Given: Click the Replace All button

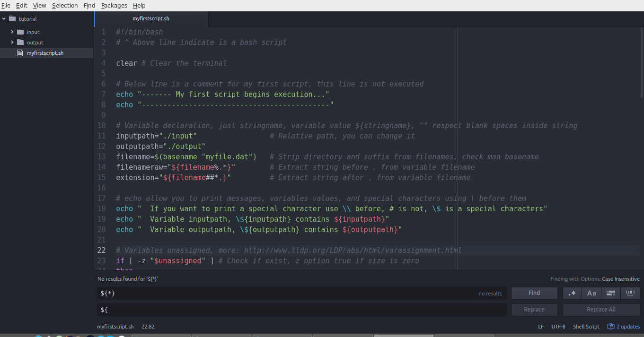Looking at the screenshot, I should tap(601, 310).
